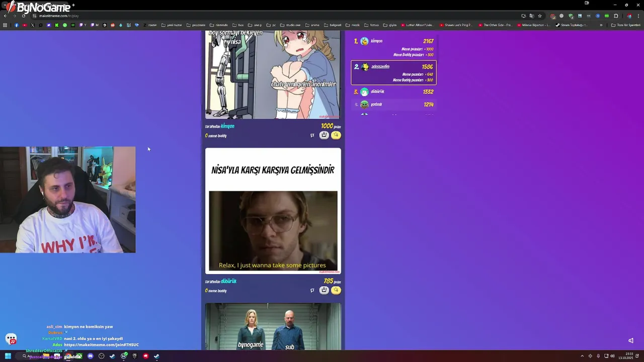Click the dübürük author link under second meme
Image resolution: width=644 pixels, height=362 pixels.
coord(228,282)
